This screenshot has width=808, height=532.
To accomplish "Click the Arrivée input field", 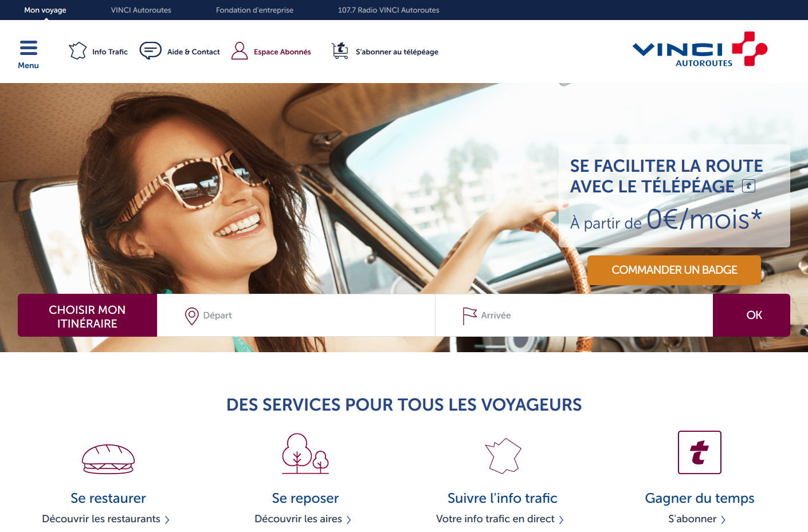I will [x=574, y=315].
